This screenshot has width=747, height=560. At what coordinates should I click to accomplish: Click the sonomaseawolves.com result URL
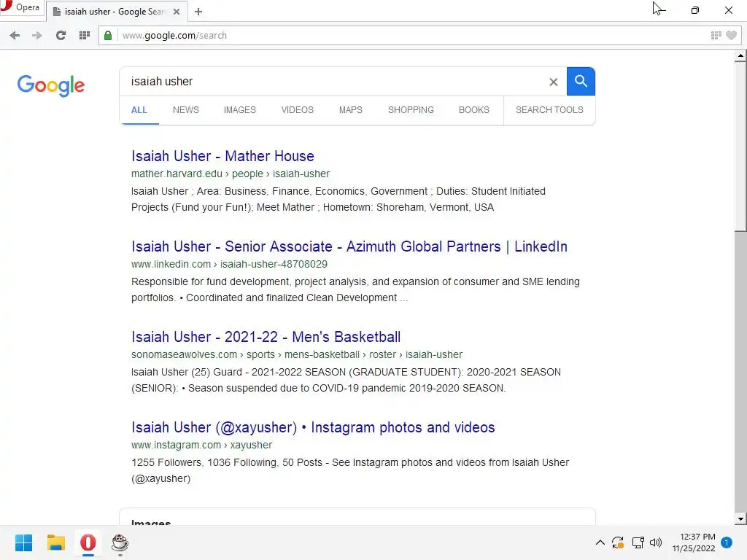[297, 355]
